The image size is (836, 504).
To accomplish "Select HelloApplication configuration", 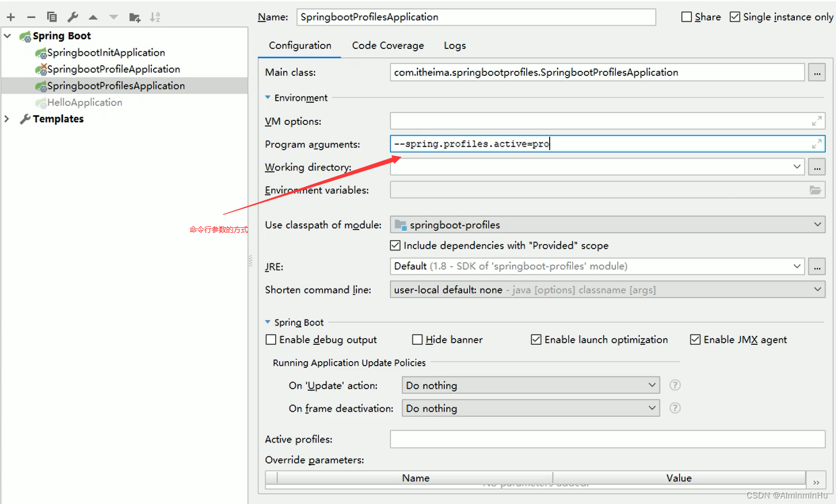I will pos(84,102).
